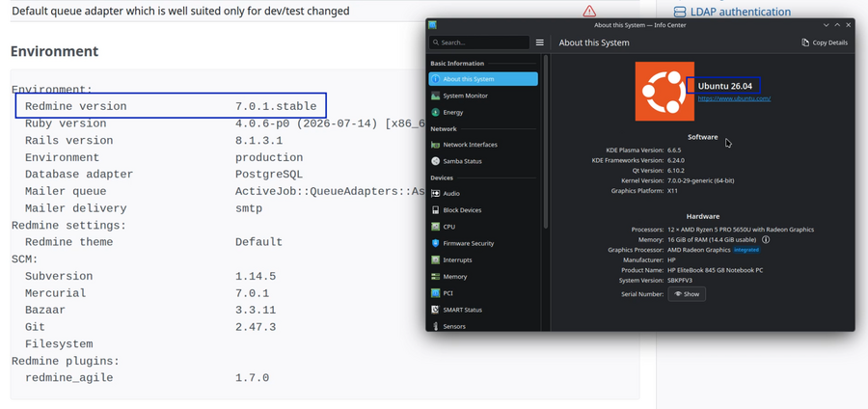Click the Sensors icon
The image size is (868, 409).
(436, 326)
